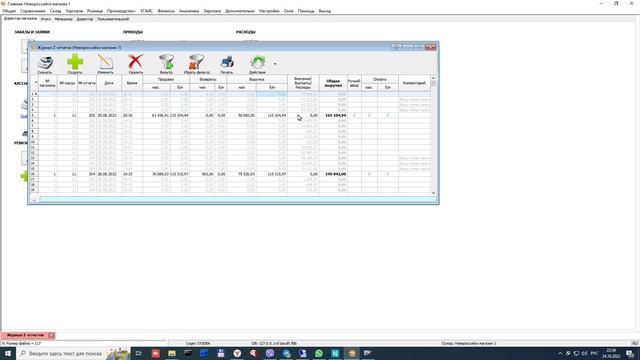Open the Розница menu
640x360 pixels.
tap(95, 11)
